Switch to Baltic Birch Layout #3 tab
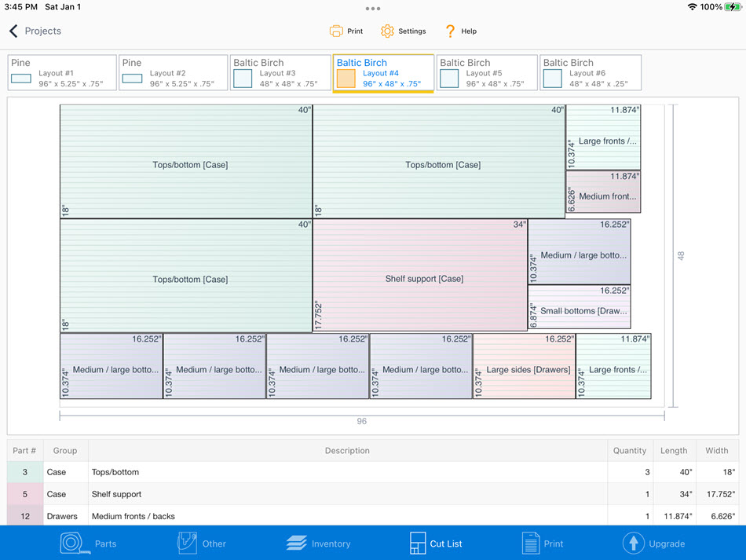Viewport: 746px width, 560px height. pyautogui.click(x=280, y=72)
